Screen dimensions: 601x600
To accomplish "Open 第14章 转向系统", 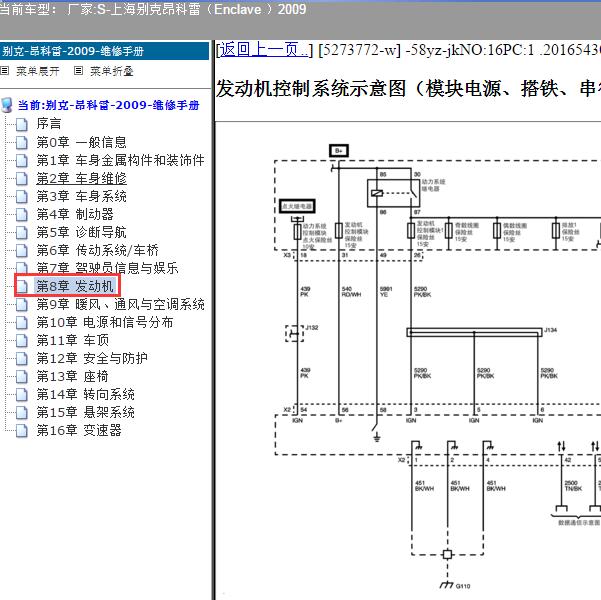I will click(x=85, y=395).
